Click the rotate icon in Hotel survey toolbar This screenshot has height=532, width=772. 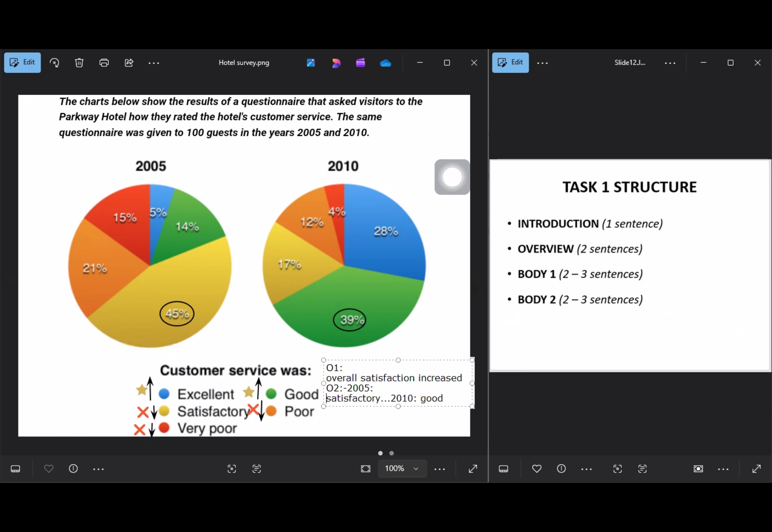(x=54, y=63)
